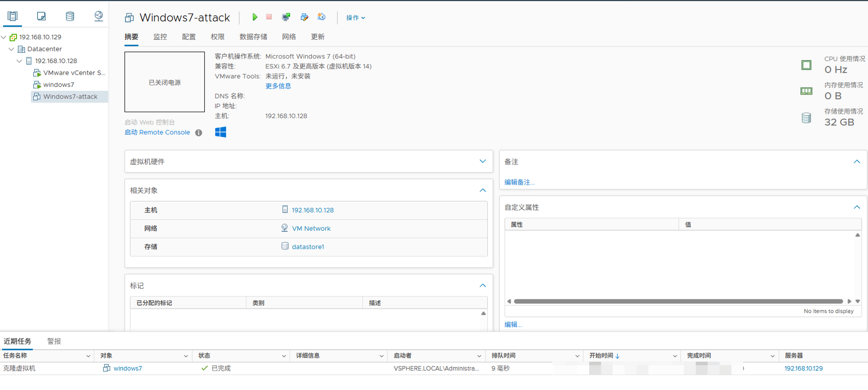Image resolution: width=868 pixels, height=390 pixels.
Task: Open the VMs and Templates view icon
Action: coord(41,16)
